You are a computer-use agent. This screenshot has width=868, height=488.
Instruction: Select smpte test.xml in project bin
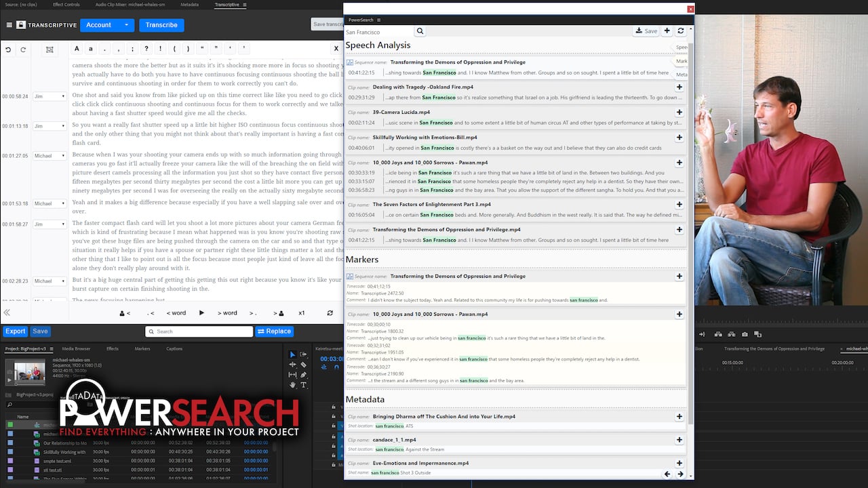[x=57, y=461]
